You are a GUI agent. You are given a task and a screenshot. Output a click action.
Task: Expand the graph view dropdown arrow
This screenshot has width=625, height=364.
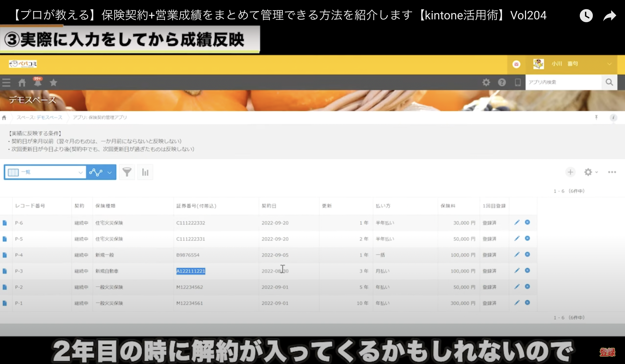(x=110, y=173)
